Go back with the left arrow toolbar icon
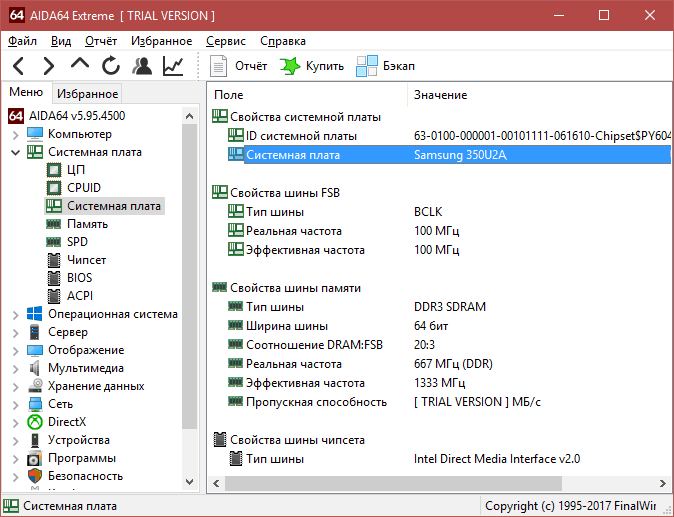The width and height of the screenshot is (674, 517). coord(18,66)
